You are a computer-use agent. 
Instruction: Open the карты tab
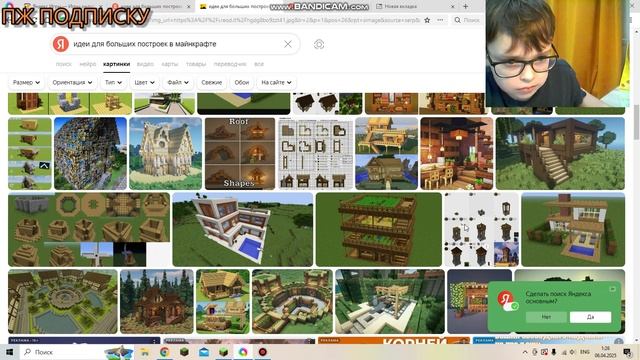170,64
